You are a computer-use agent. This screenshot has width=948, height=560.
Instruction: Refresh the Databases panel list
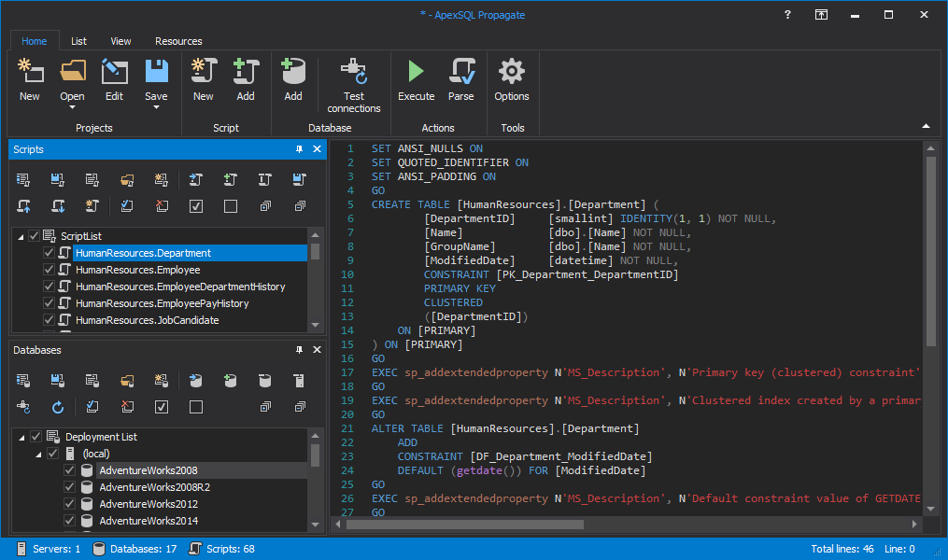point(57,407)
